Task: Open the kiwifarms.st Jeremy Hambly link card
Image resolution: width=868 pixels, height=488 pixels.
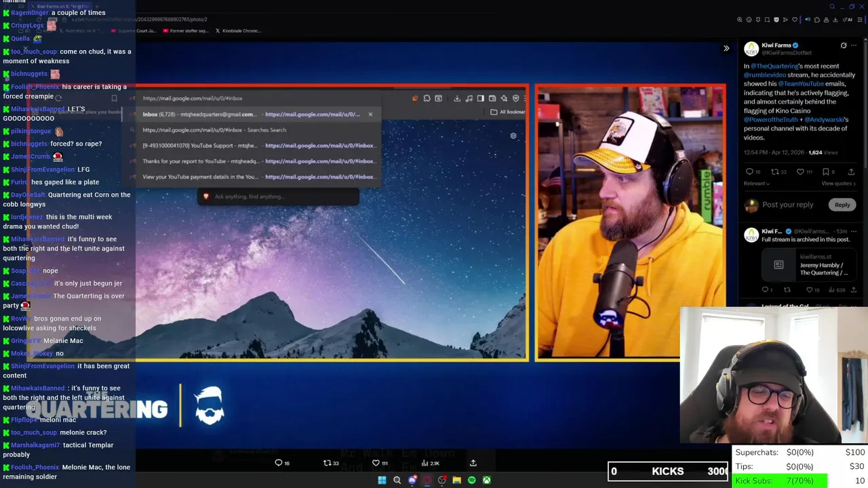Action: [x=809, y=265]
